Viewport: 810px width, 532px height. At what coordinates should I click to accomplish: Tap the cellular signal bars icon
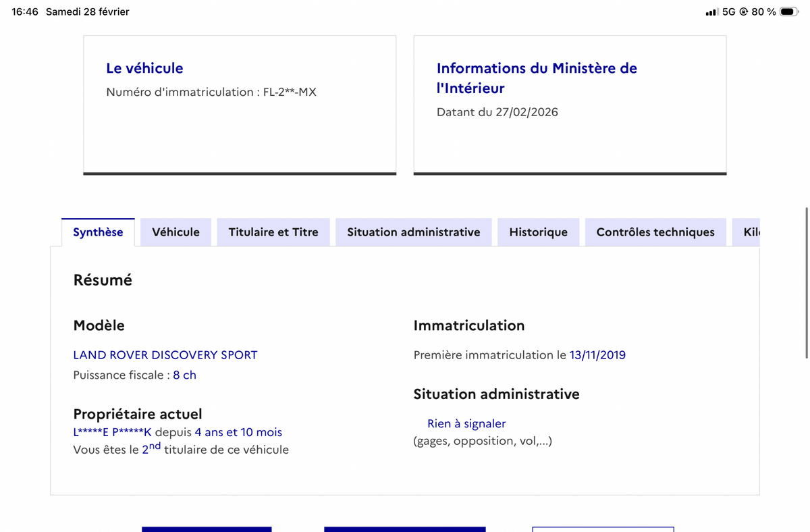[711, 12]
